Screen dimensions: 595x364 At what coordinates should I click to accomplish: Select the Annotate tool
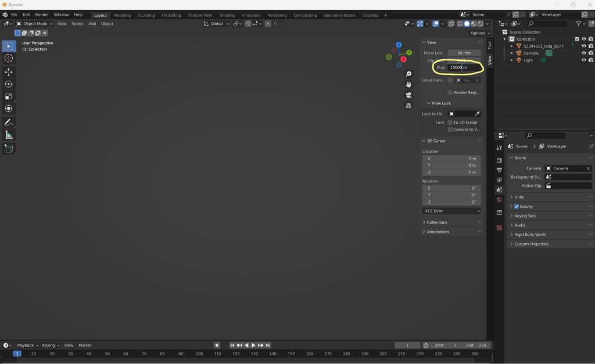[x=9, y=122]
